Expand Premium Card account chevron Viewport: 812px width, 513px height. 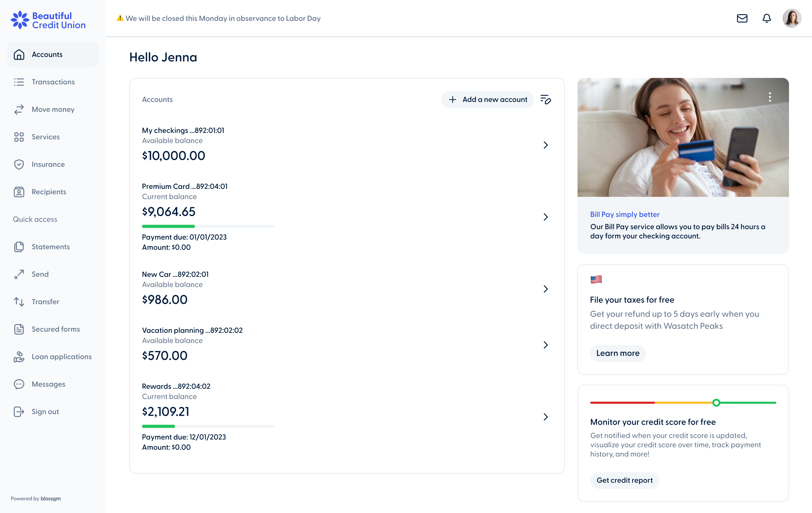point(545,217)
